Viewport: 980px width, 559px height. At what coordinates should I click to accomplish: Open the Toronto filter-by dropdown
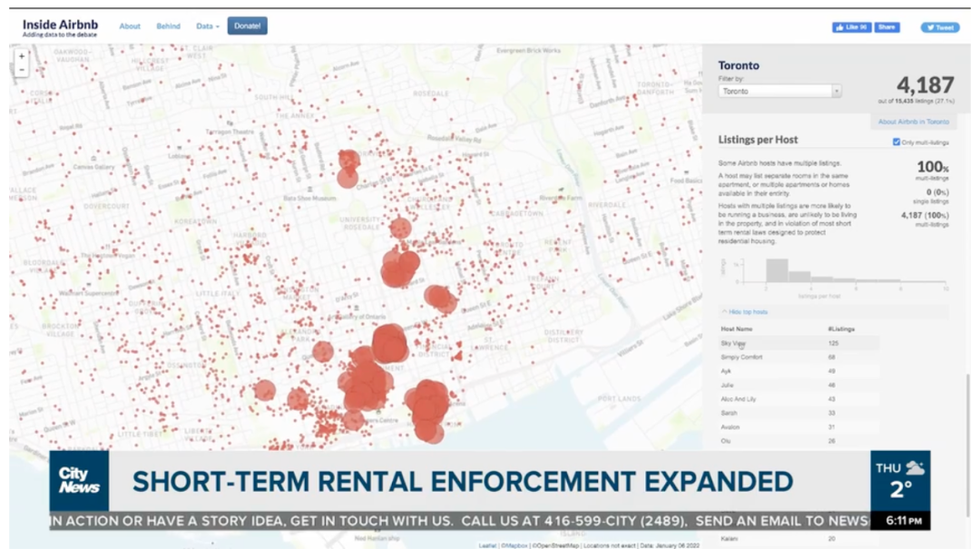pyautogui.click(x=779, y=92)
